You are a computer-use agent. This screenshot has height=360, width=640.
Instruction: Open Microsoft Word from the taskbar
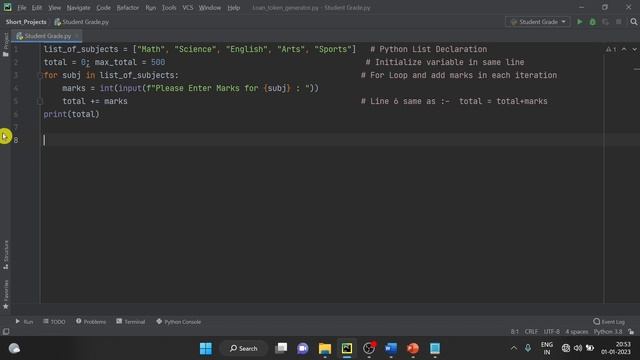tap(391, 348)
